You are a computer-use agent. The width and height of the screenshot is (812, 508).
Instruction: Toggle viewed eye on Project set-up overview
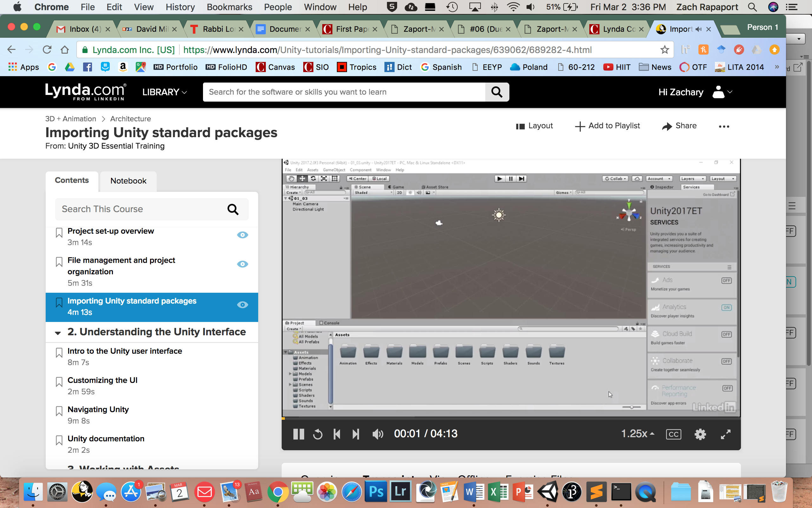tap(242, 235)
